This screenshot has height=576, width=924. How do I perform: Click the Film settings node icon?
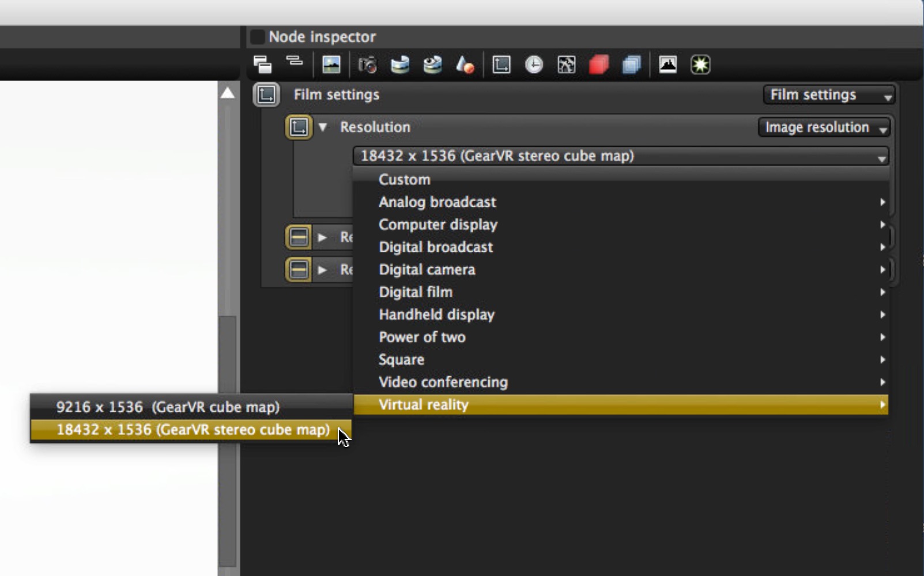pyautogui.click(x=266, y=95)
